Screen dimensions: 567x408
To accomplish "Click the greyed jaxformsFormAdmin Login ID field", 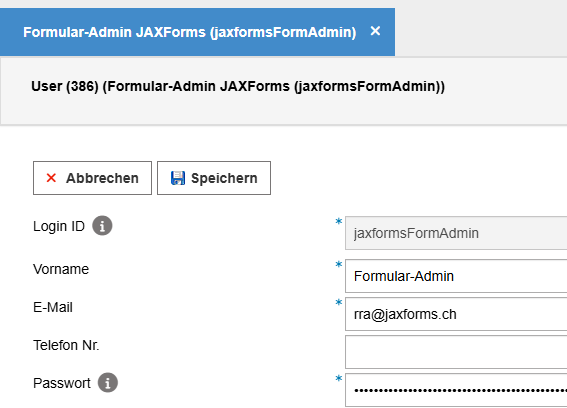I will click(456, 233).
